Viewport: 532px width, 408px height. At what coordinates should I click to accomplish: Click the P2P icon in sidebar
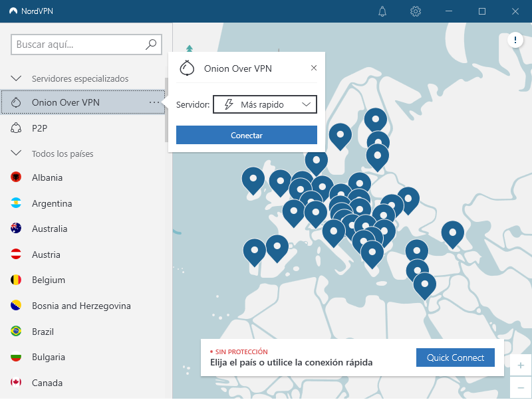(x=16, y=128)
